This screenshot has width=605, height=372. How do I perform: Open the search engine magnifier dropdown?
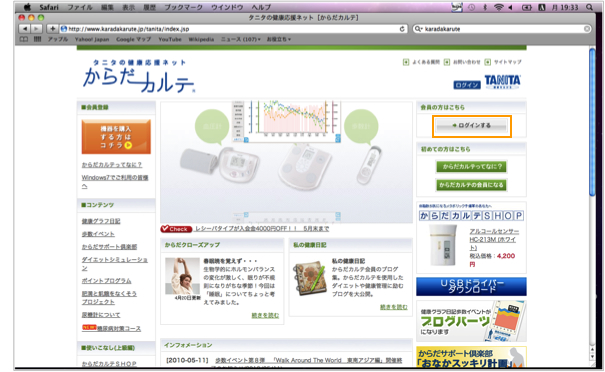[418, 29]
